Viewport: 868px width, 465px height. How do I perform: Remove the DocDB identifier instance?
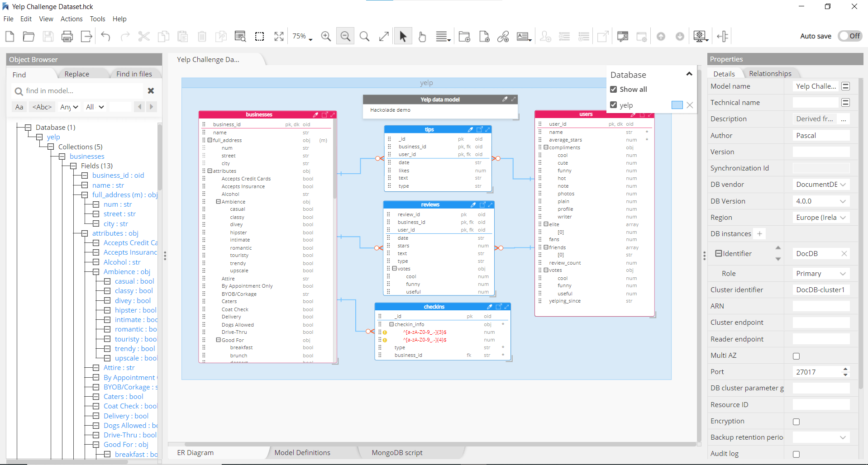click(844, 254)
